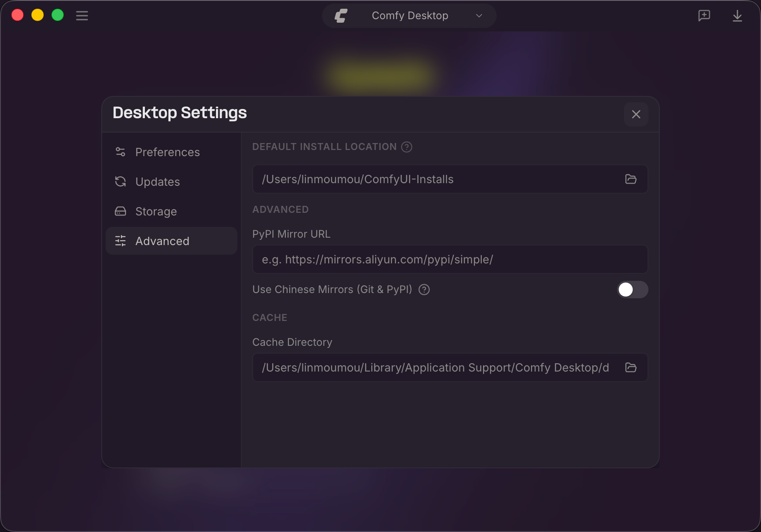The height and width of the screenshot is (532, 761).
Task: Enable the Use Chinese Mirrors toggle
Action: pyautogui.click(x=632, y=290)
